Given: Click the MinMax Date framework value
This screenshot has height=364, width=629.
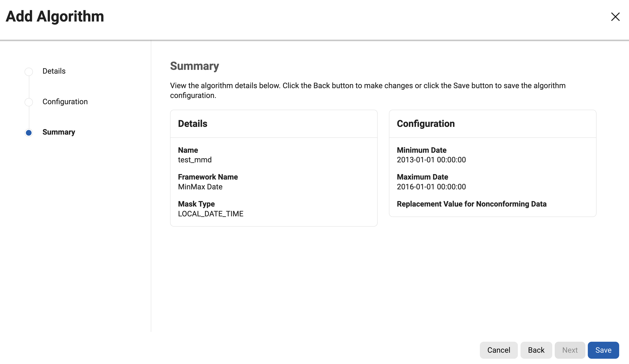Looking at the screenshot, I should (x=200, y=187).
